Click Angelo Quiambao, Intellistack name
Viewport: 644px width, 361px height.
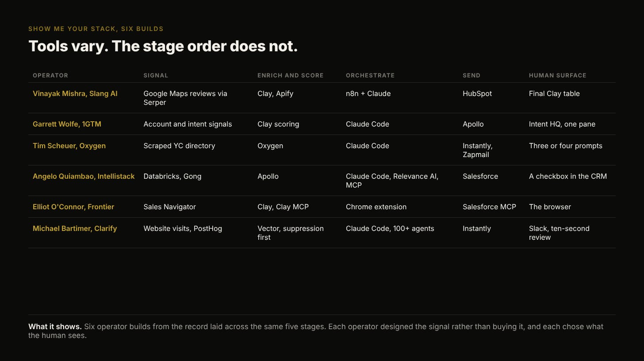[84, 176]
